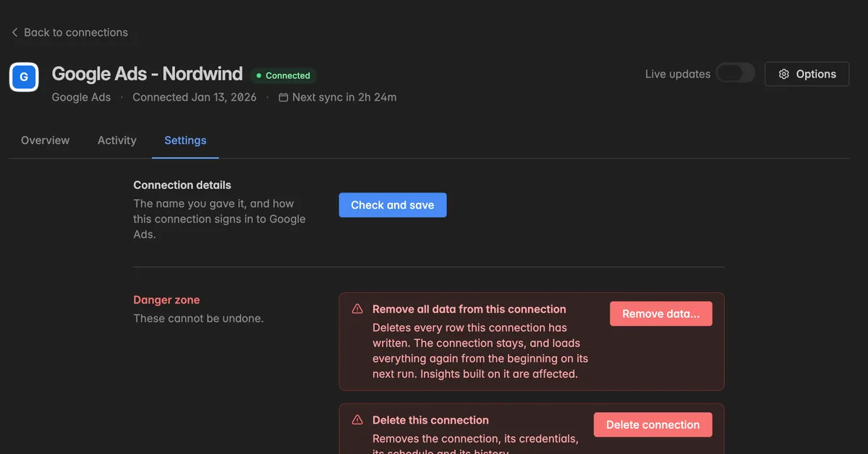Select the Settings tab

click(x=185, y=140)
